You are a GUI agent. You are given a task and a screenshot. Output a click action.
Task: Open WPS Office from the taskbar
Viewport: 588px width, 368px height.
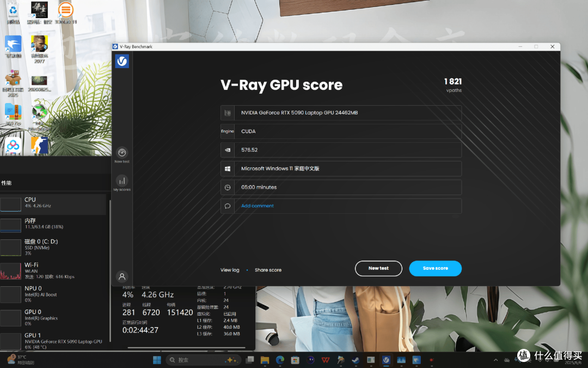(326, 360)
